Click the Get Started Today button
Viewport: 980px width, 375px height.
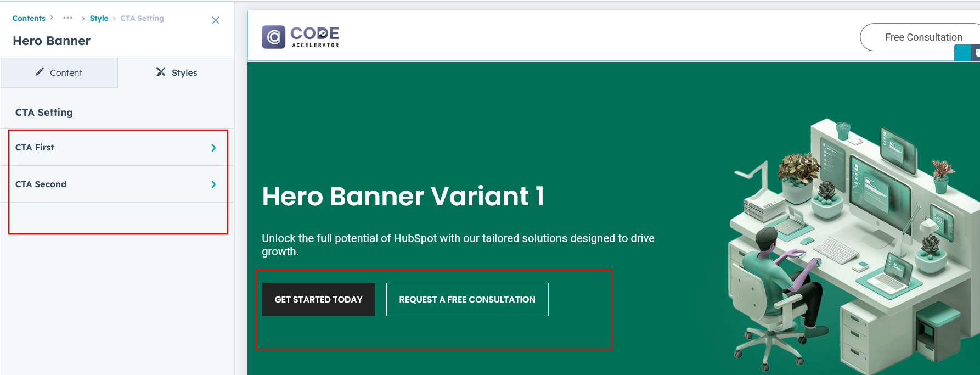point(318,299)
